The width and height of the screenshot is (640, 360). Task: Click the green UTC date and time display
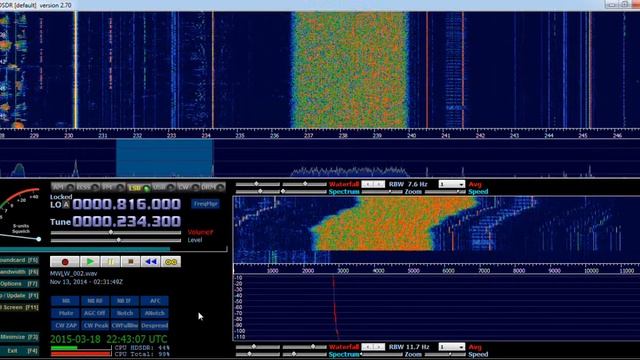click(x=109, y=339)
